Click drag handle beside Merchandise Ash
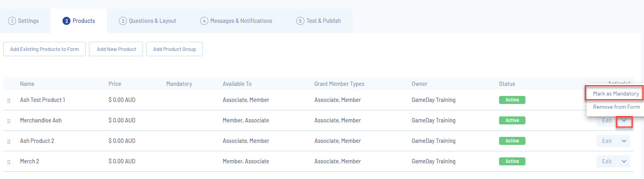 tap(9, 121)
